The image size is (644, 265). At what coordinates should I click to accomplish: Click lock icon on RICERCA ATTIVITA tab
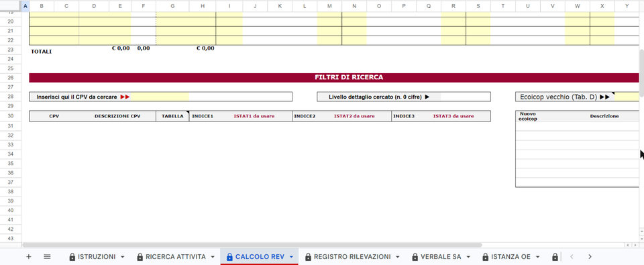tap(140, 257)
